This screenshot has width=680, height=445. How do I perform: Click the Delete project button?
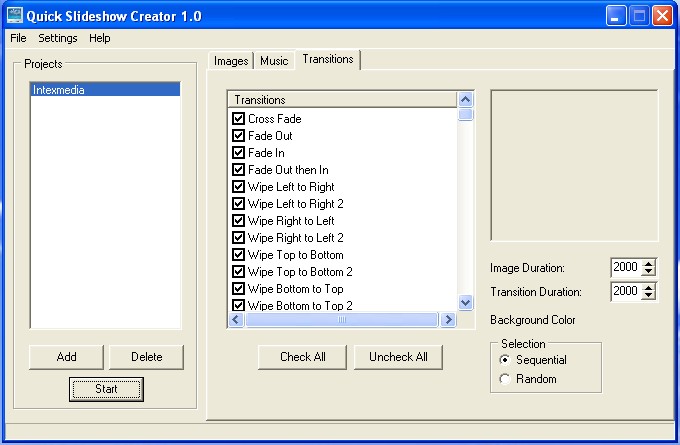coord(147,357)
